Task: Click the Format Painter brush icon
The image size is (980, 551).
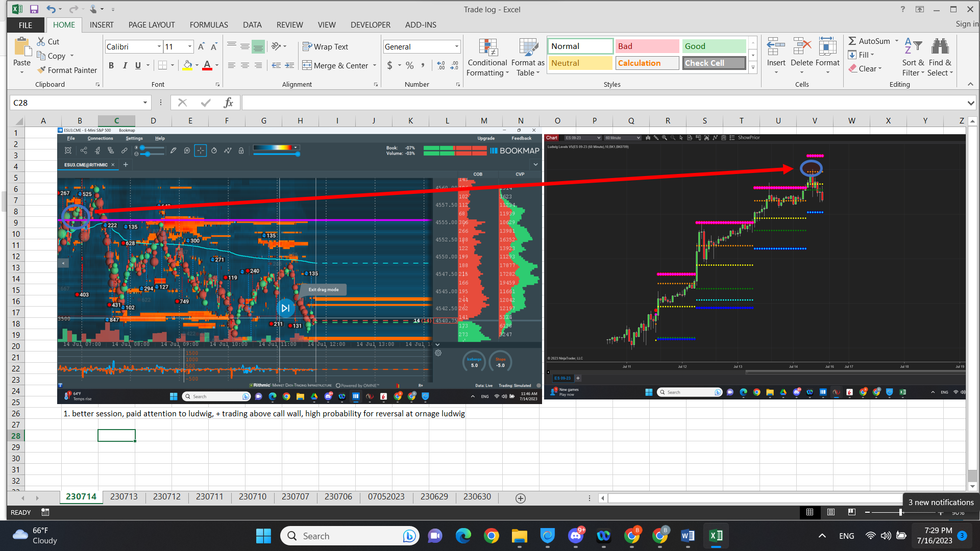Action: [42, 70]
